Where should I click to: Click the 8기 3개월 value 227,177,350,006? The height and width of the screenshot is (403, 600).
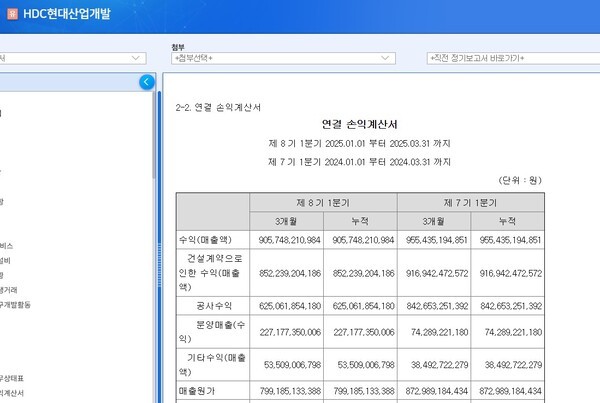290,332
